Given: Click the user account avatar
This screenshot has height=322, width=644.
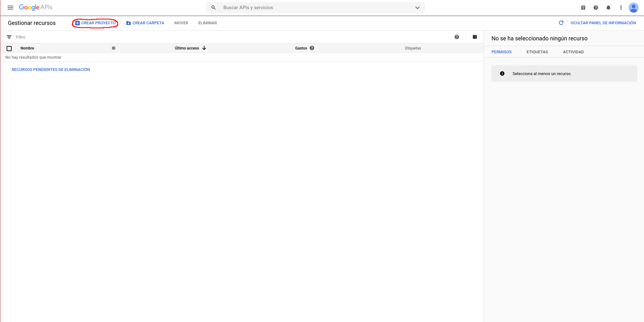Looking at the screenshot, I should click(x=633, y=8).
